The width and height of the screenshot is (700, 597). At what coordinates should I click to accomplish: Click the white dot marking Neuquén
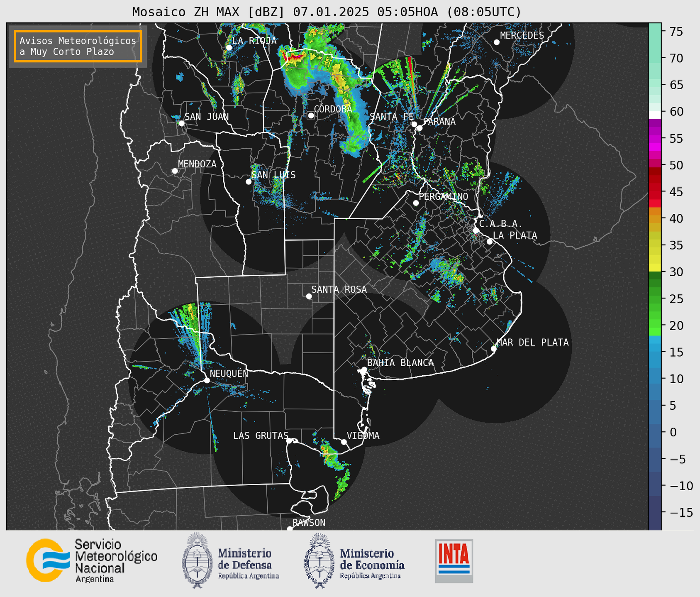pos(207,380)
